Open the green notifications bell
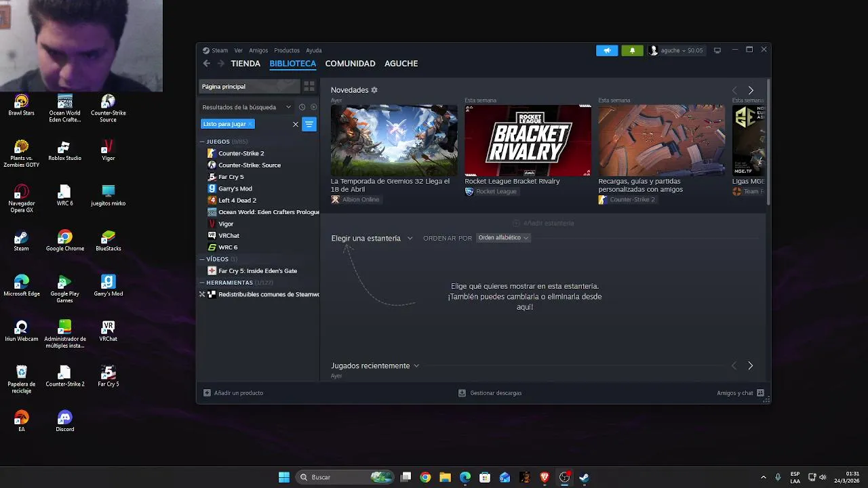 (x=632, y=50)
